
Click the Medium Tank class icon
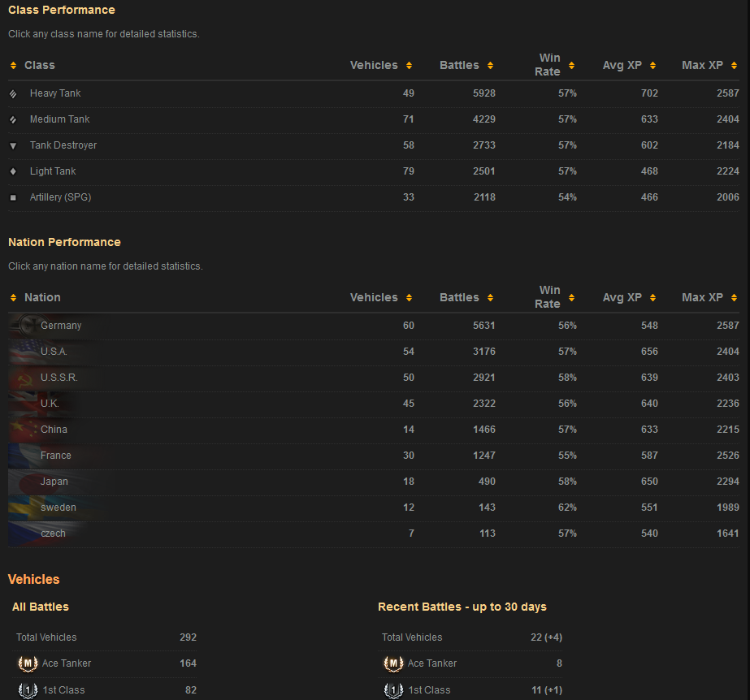[13, 120]
